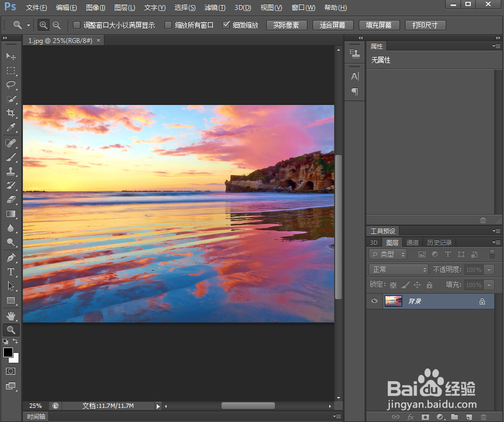Toggle lock all padlock icon
The width and height of the screenshot is (504, 422).
tap(429, 284)
